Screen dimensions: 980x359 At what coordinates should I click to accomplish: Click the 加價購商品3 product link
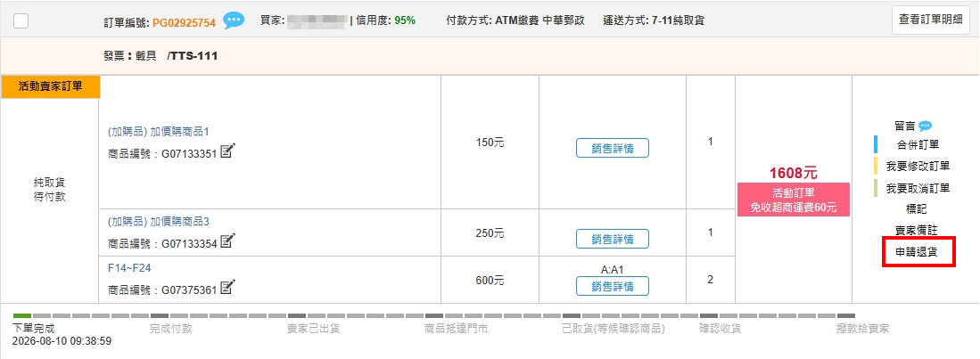158,222
